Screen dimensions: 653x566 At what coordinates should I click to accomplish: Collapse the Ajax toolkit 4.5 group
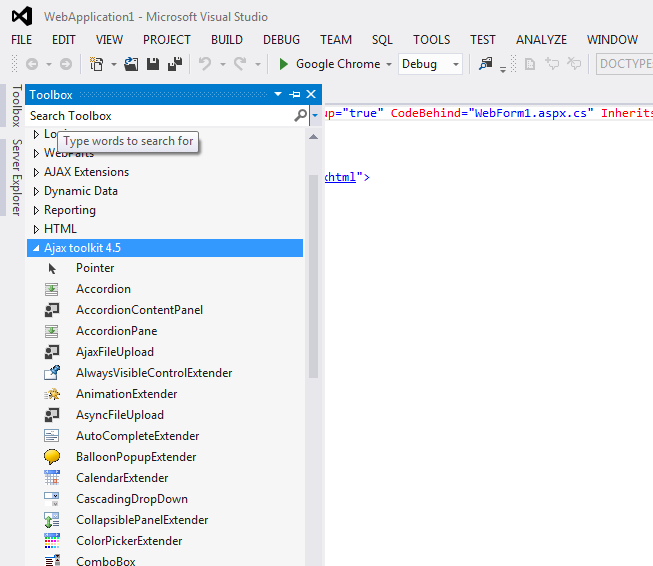coord(36,248)
